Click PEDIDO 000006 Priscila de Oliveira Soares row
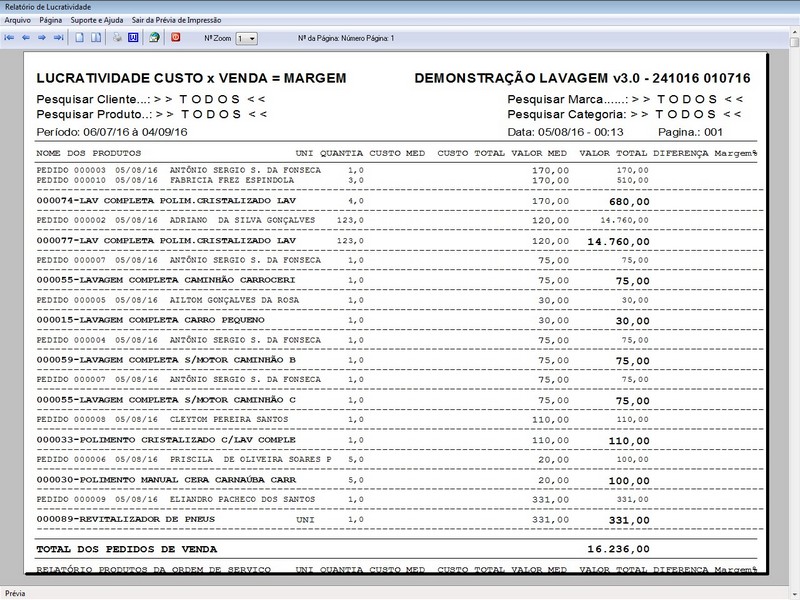Image resolution: width=800 pixels, height=600 pixels. (342, 460)
